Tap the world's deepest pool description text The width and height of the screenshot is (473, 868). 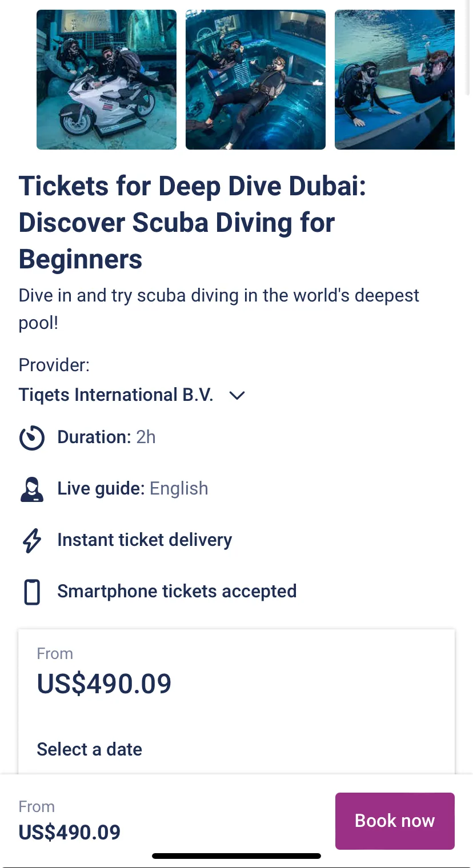pyautogui.click(x=219, y=309)
